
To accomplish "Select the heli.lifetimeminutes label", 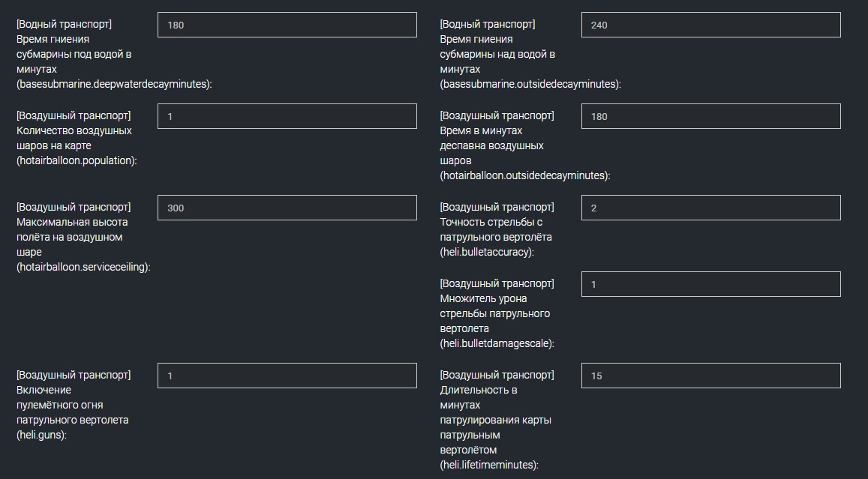I will [x=497, y=420].
